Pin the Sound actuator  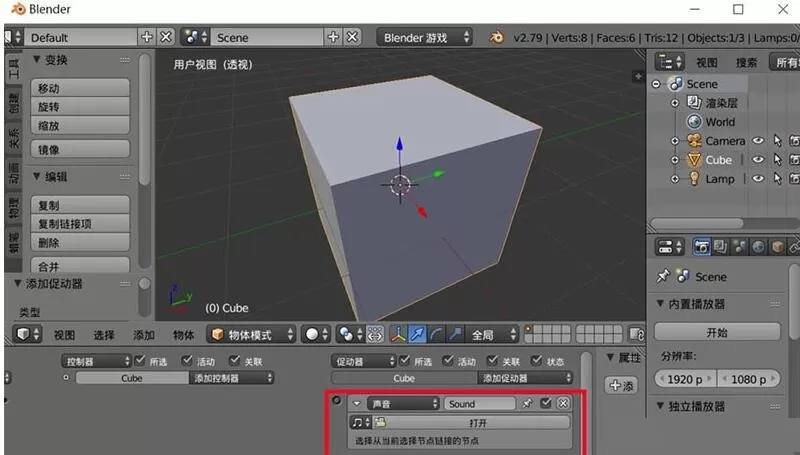pos(527,403)
